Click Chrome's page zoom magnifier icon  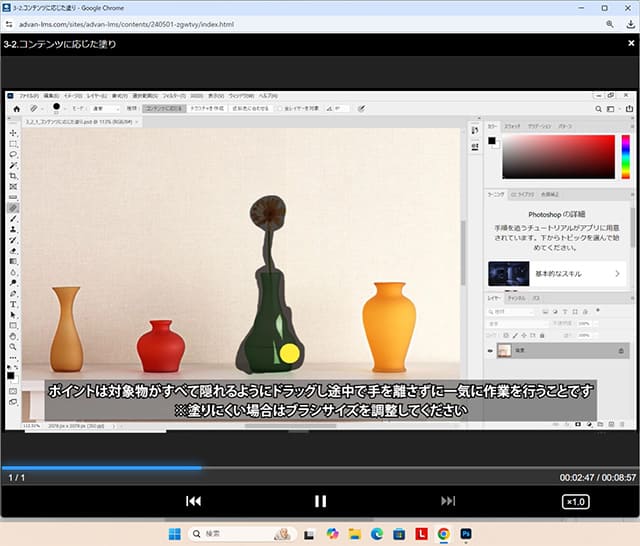[610, 24]
